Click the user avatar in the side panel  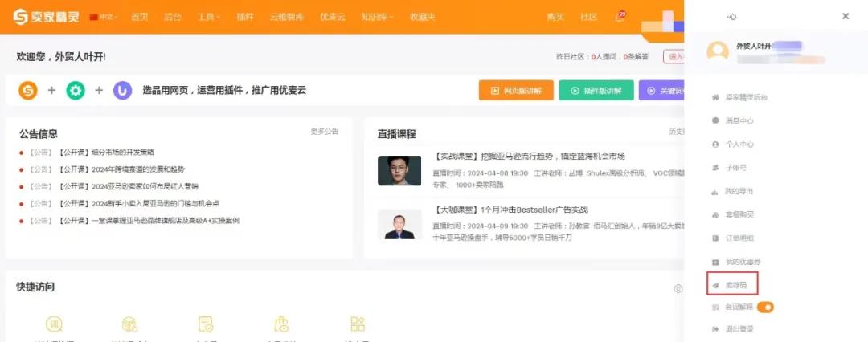point(718,51)
